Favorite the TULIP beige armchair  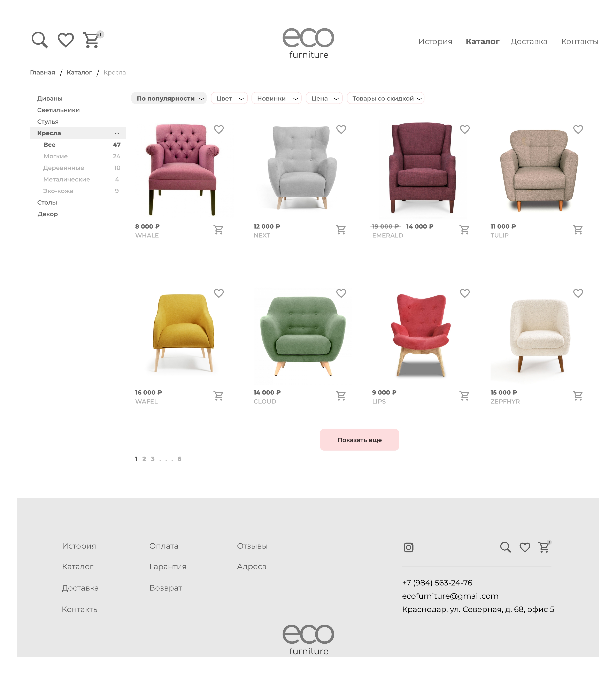(578, 129)
